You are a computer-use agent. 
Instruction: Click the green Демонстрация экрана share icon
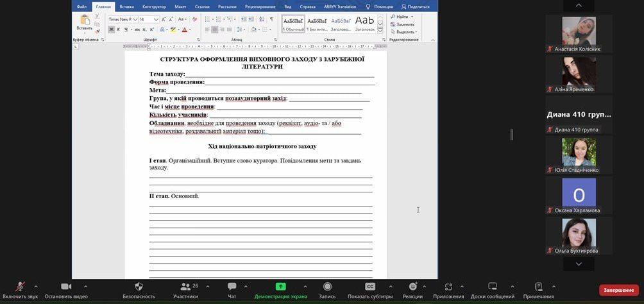[280, 287]
